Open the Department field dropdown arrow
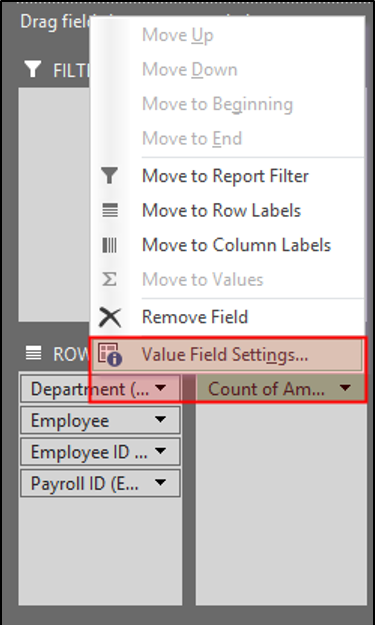 [160, 388]
